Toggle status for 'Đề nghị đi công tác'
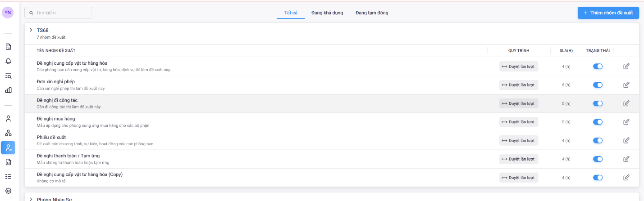Viewport: 644px width, 201px height. (x=598, y=103)
